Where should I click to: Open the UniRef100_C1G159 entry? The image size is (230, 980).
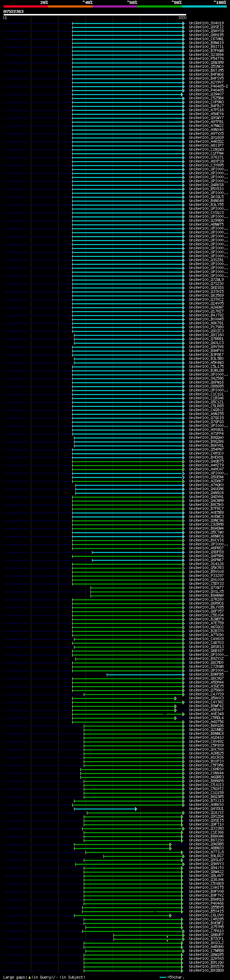[x=206, y=793]
